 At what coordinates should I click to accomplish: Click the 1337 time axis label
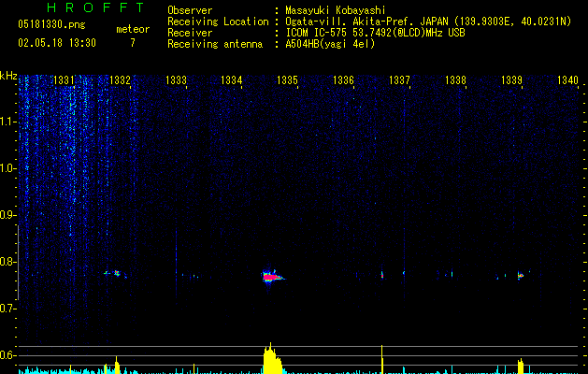click(x=399, y=80)
